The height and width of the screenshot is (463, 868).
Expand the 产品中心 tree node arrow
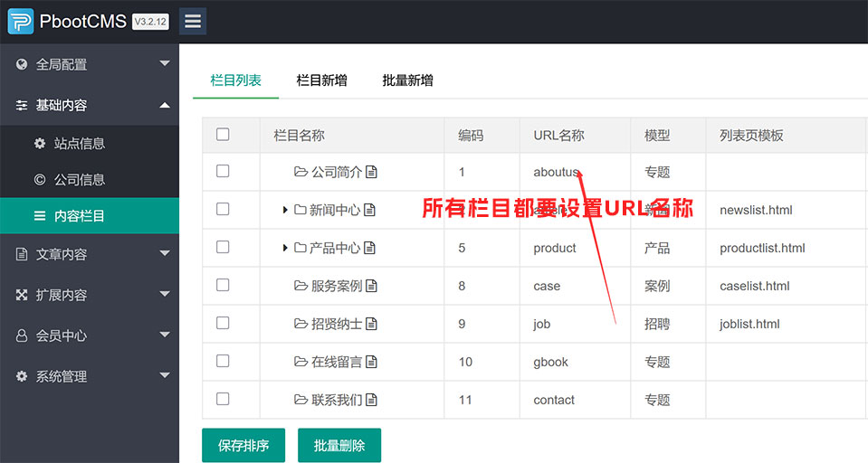click(285, 248)
